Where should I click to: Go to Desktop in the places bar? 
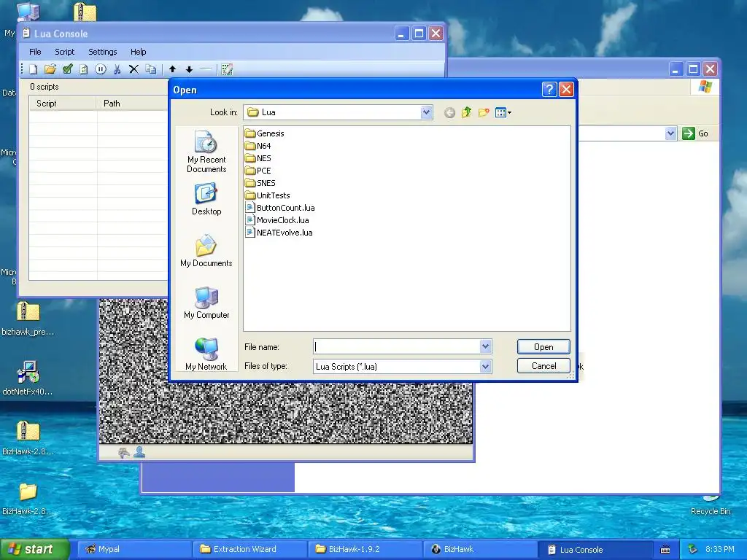pyautogui.click(x=206, y=199)
